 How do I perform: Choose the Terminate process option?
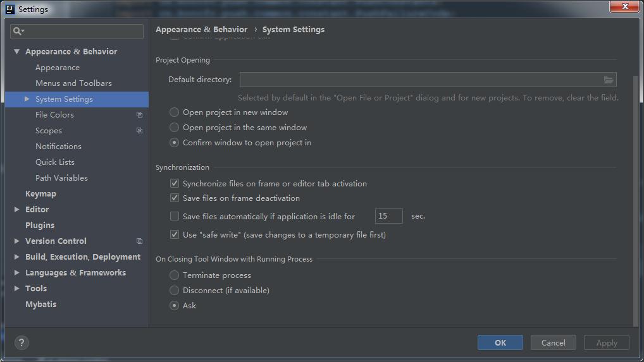[x=175, y=275]
